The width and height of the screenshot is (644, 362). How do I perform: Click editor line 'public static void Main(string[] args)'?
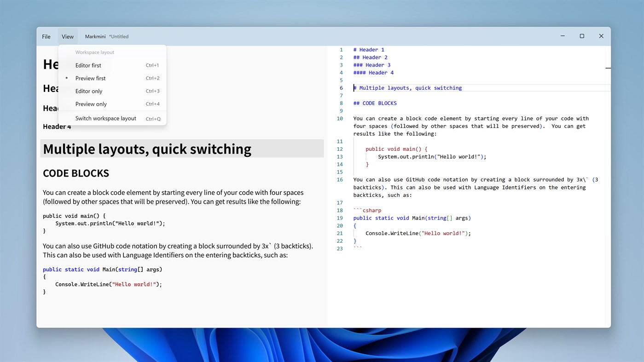[412, 218]
